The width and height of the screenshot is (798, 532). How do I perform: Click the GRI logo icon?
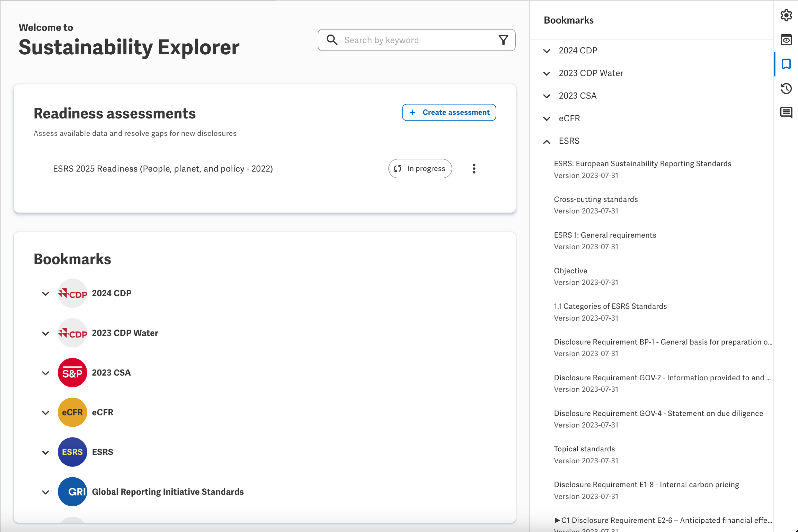[x=72, y=492]
